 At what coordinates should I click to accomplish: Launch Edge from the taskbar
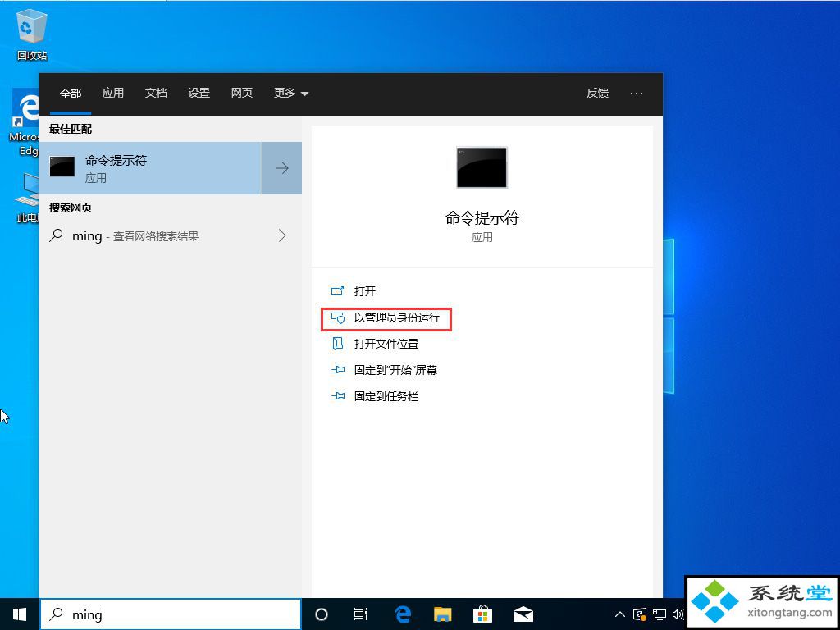(x=402, y=614)
